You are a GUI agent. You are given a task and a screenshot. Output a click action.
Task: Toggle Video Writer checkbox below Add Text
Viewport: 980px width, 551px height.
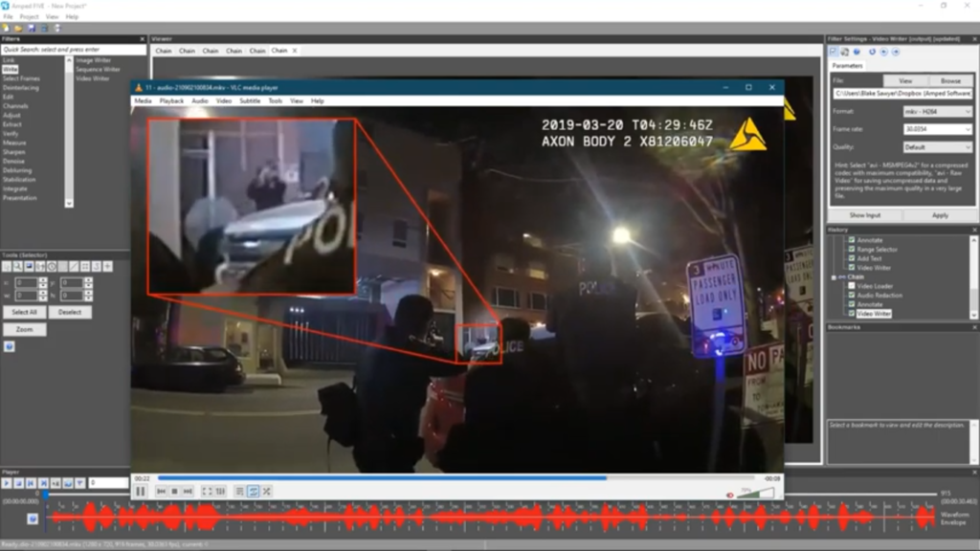click(x=851, y=268)
